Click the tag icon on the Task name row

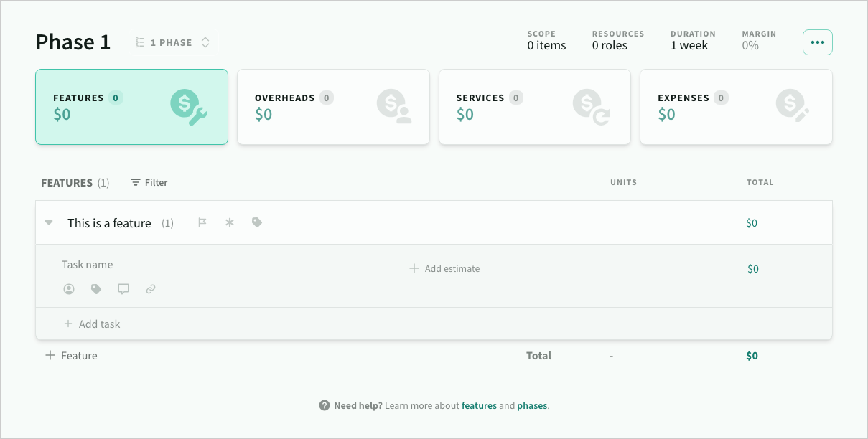[x=96, y=289]
